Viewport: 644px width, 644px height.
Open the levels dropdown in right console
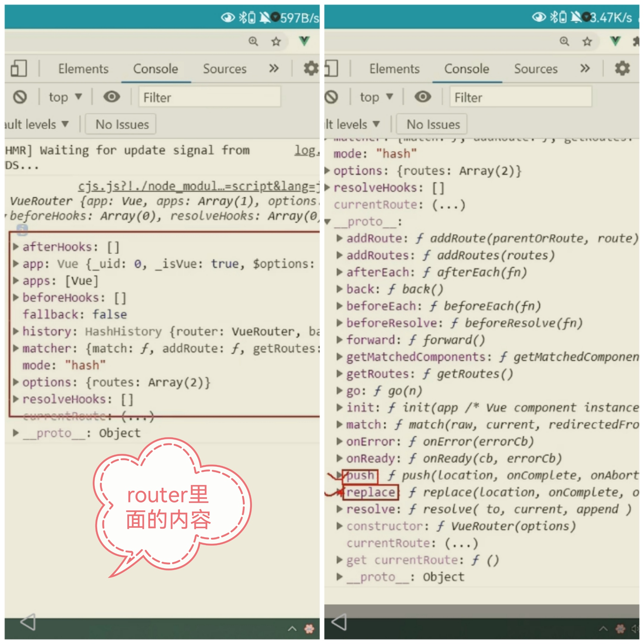pos(353,124)
